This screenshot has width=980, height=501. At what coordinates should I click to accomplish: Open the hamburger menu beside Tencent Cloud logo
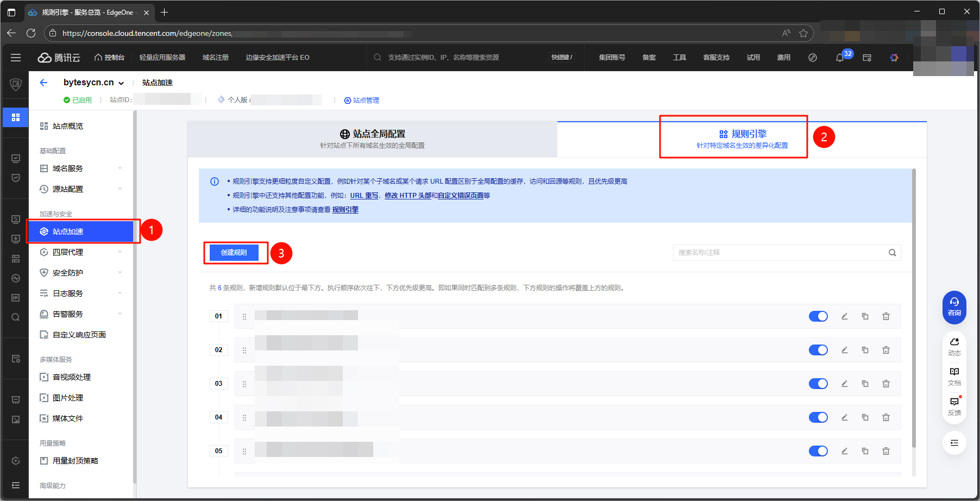pyautogui.click(x=16, y=58)
